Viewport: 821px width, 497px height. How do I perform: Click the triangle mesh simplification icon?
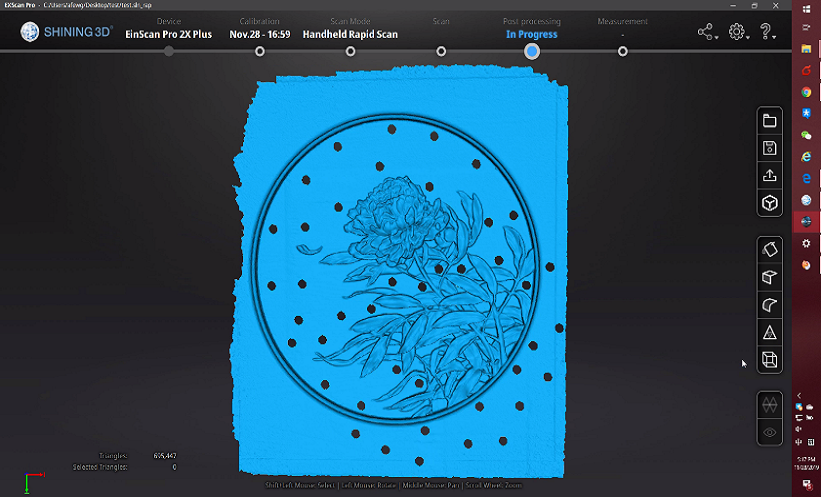click(x=769, y=332)
